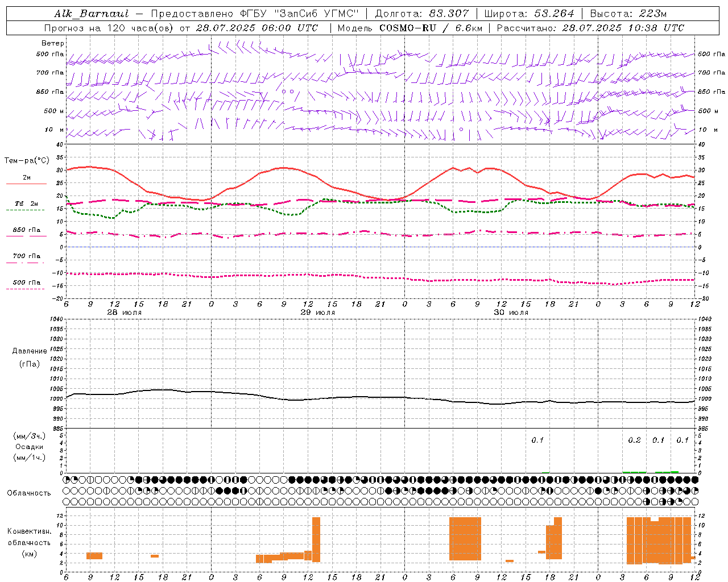The image size is (728, 582).
Task: Select the Осадки precipitation label
Action: [29, 447]
